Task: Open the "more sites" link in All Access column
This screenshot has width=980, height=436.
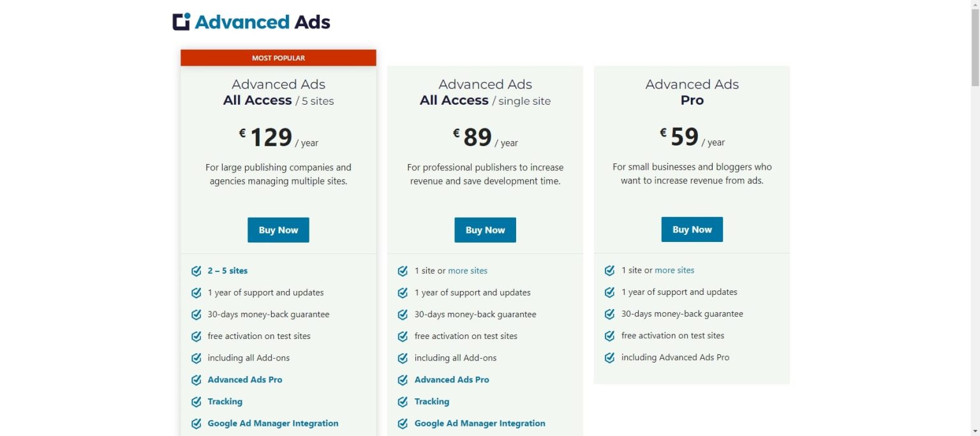Action: point(468,271)
